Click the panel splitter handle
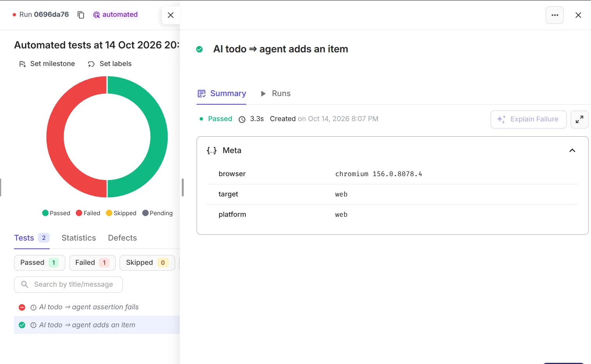Screen dimensions: 591x364 (183, 187)
